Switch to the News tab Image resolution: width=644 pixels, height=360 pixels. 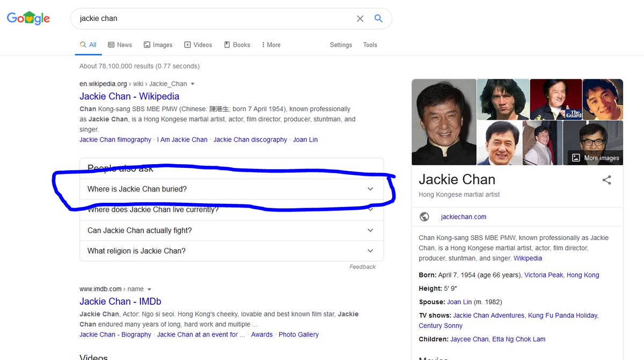[x=120, y=45]
